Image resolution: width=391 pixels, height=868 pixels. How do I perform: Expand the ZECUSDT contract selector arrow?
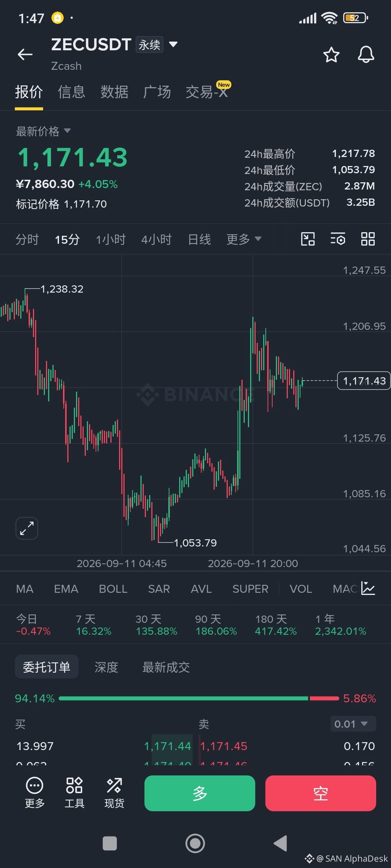pos(173,44)
